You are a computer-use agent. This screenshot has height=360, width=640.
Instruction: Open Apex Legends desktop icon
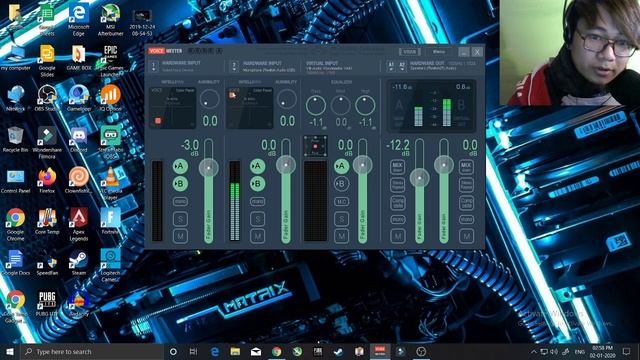coord(78,224)
